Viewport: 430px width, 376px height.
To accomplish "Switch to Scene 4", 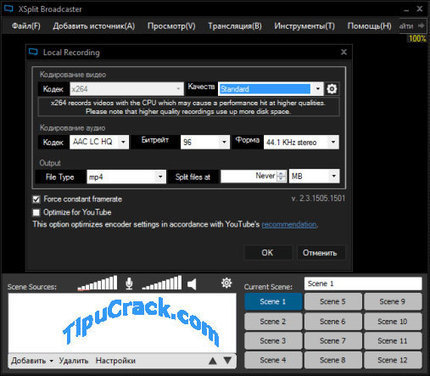I will click(x=273, y=360).
